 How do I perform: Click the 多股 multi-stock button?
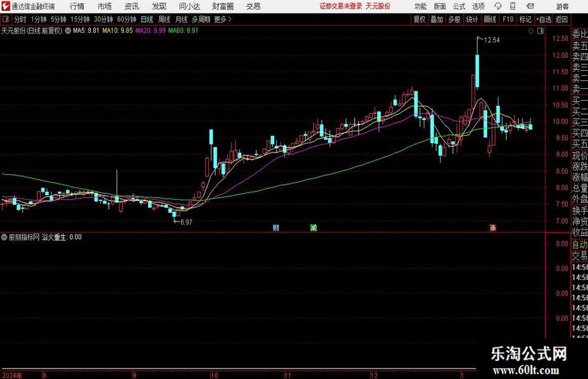(454, 19)
